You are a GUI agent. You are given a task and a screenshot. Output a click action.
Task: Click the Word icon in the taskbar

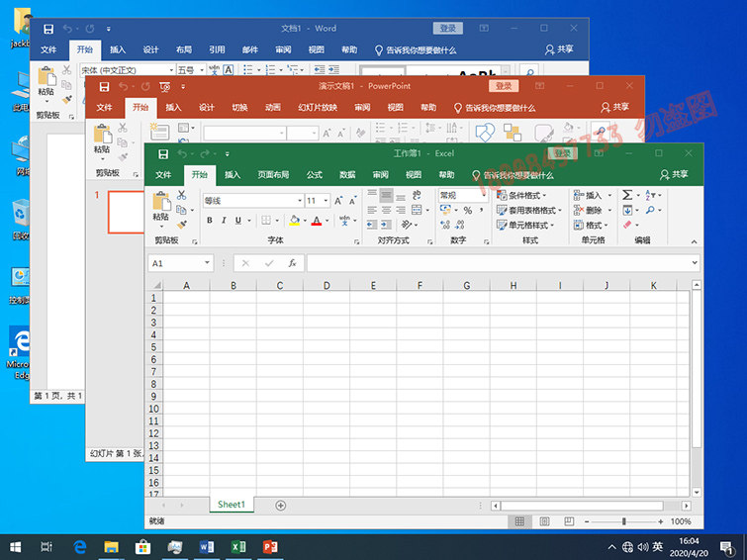[206, 547]
